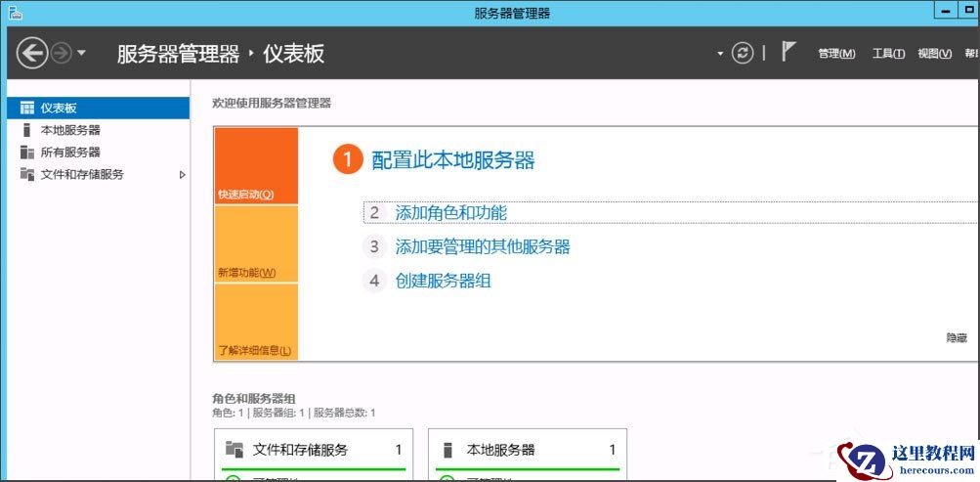980x482 pixels.
Task: Click the 文件和存储服务 sidebar icon
Action: (27, 174)
